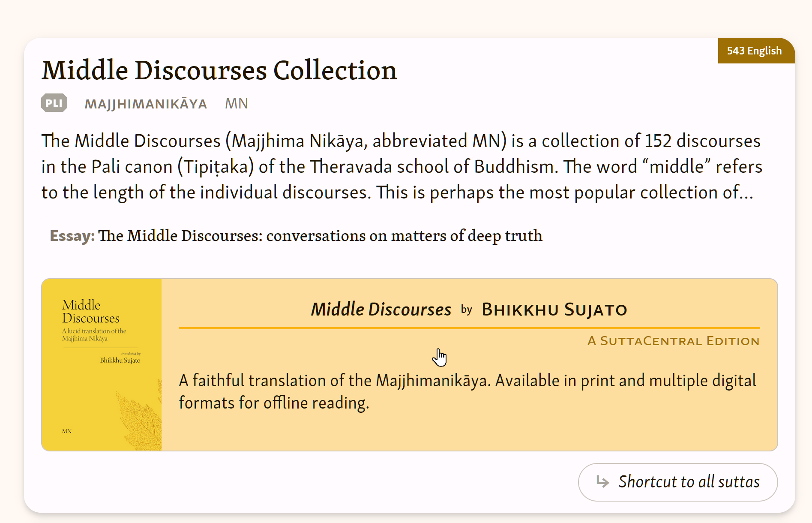The image size is (812, 523).
Task: Click the small MN label on the book cover
Action: coord(67,431)
